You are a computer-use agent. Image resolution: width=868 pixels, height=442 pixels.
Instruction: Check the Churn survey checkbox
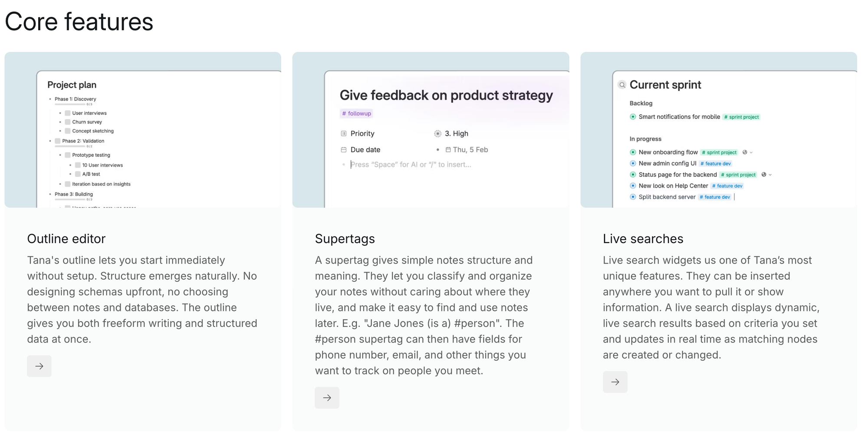click(x=68, y=122)
